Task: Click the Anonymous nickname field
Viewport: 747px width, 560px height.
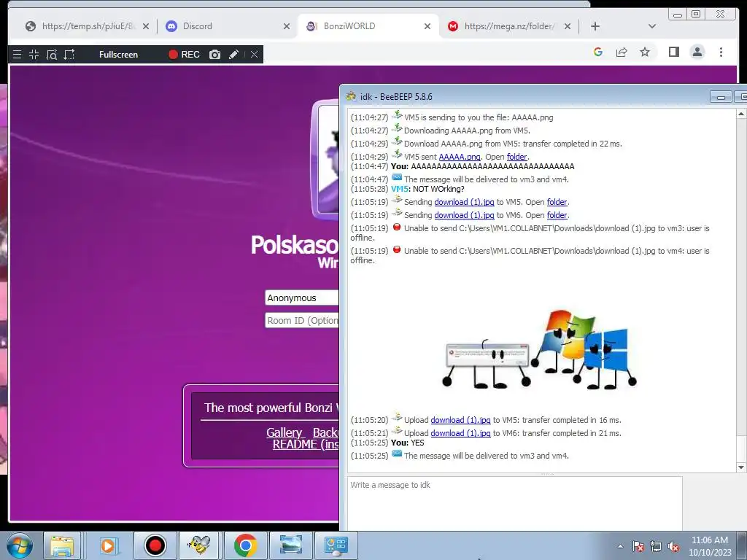Action: pos(302,297)
